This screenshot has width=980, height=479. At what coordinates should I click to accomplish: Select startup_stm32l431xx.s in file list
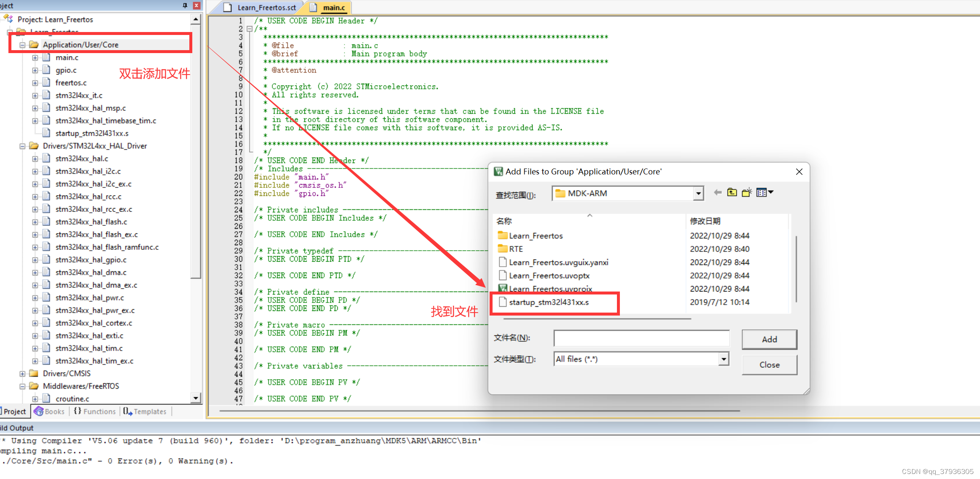tap(548, 302)
